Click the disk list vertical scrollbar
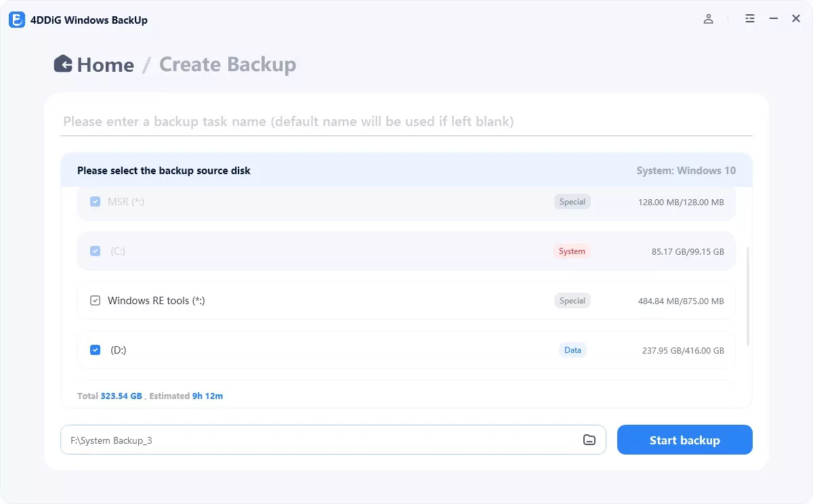Image resolution: width=813 pixels, height=504 pixels. coord(748,296)
